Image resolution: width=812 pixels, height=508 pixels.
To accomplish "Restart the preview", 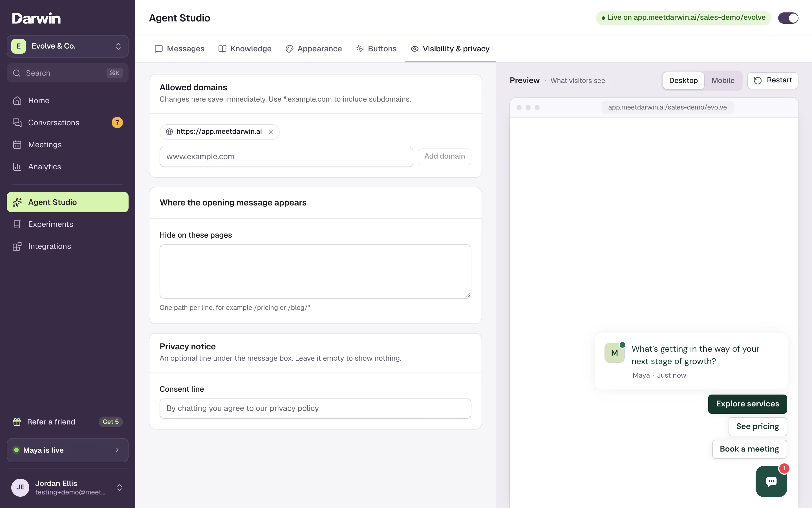I will coord(773,81).
